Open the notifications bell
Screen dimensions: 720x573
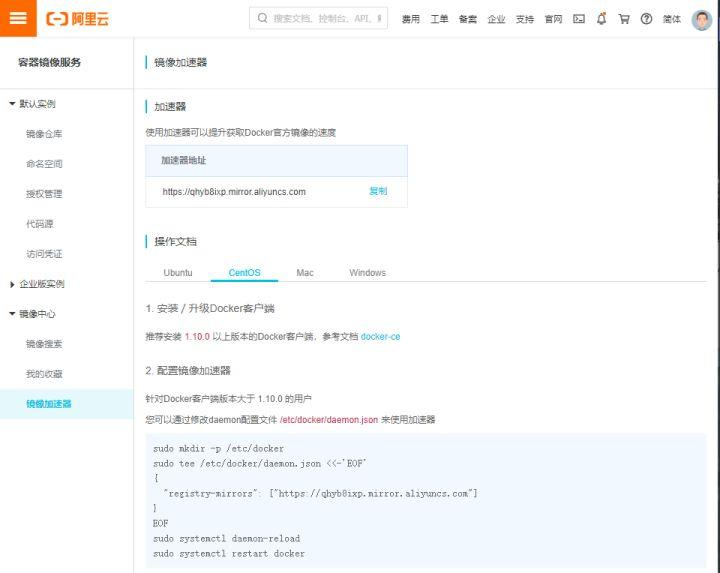(x=602, y=19)
